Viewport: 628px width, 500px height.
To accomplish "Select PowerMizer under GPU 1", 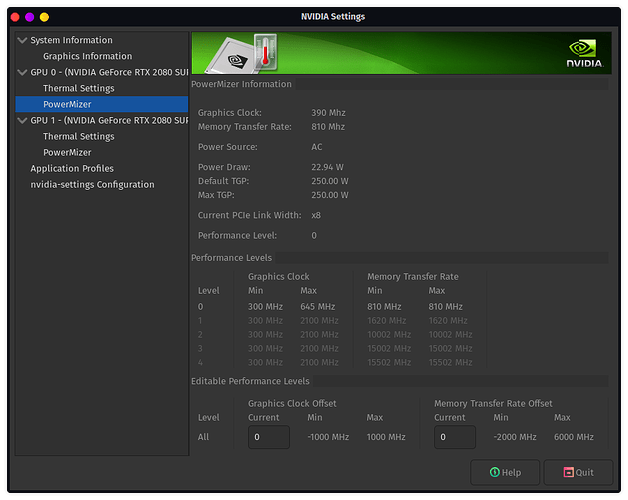I will (x=67, y=152).
